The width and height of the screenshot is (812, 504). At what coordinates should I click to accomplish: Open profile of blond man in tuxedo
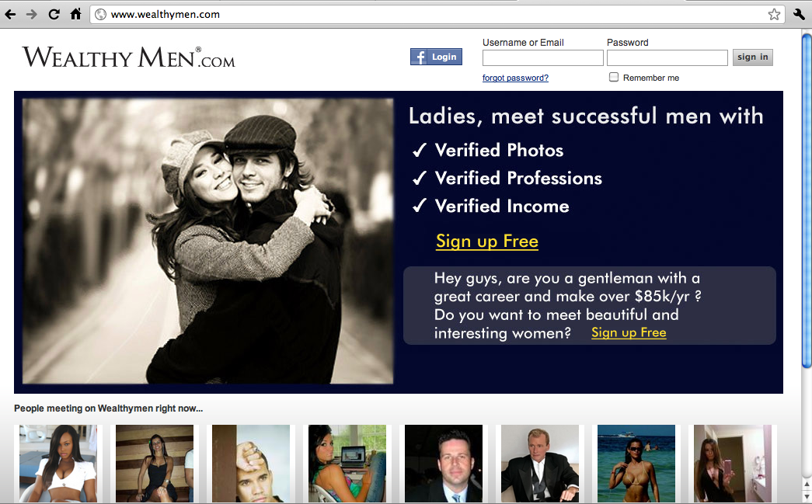coord(539,464)
